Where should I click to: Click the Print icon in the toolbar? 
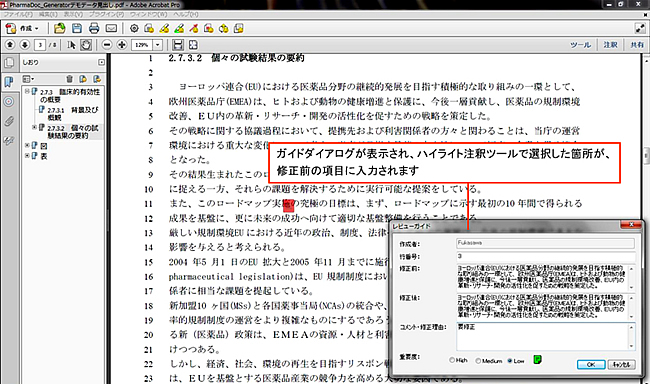94,28
